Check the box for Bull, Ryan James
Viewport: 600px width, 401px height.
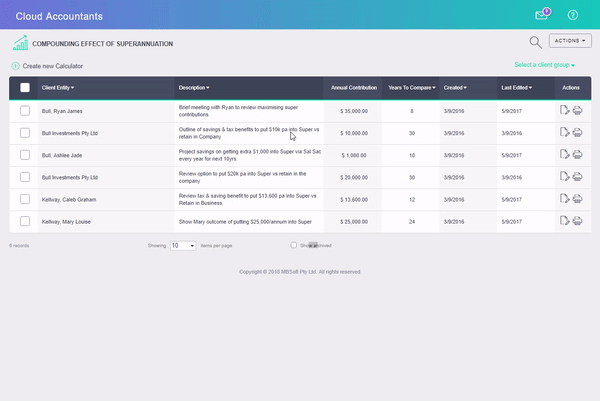(x=25, y=110)
